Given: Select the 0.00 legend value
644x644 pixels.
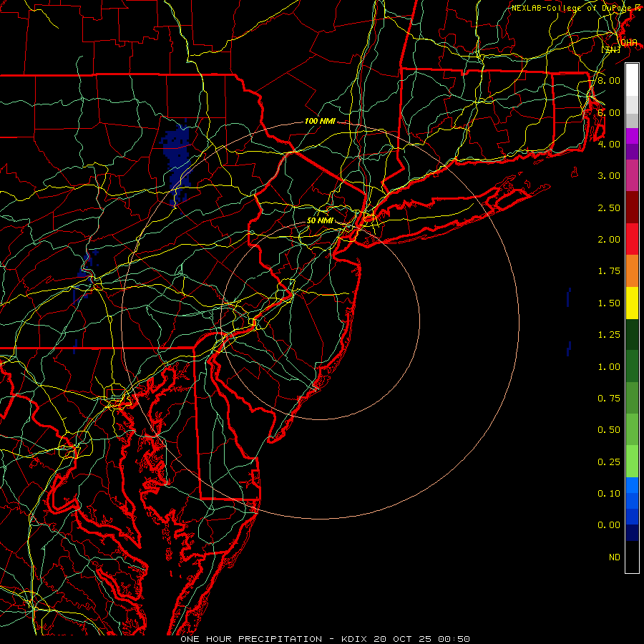Looking at the screenshot, I should coord(609,525).
